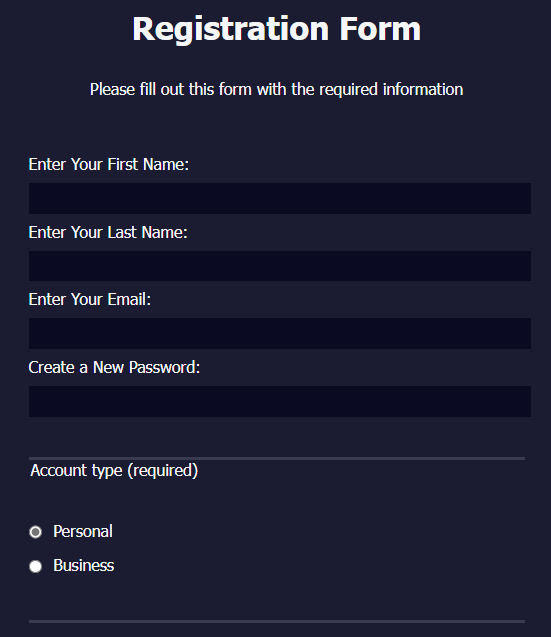Viewport: 551px width, 637px height.
Task: Focus the New Password field
Action: tap(280, 401)
